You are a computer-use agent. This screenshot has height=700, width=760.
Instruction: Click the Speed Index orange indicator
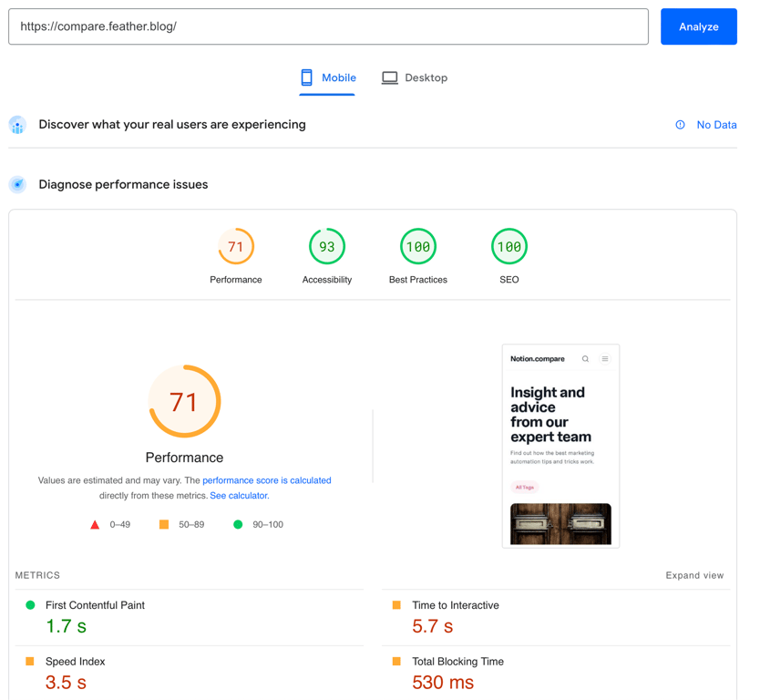click(x=30, y=661)
